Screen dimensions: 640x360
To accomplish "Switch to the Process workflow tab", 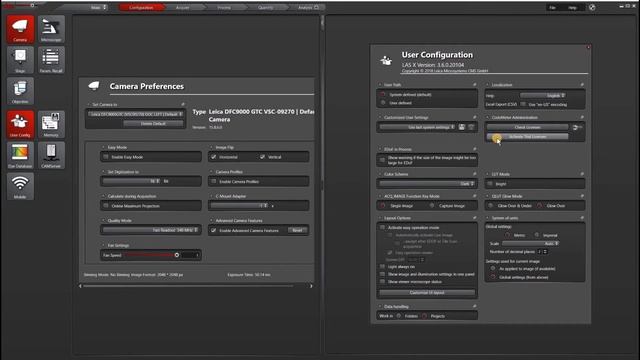I will (224, 7).
